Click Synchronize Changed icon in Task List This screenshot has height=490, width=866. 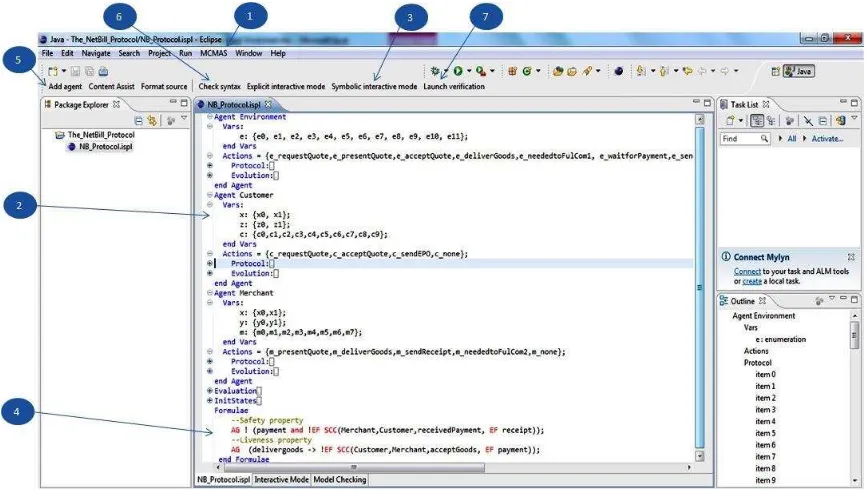841,120
